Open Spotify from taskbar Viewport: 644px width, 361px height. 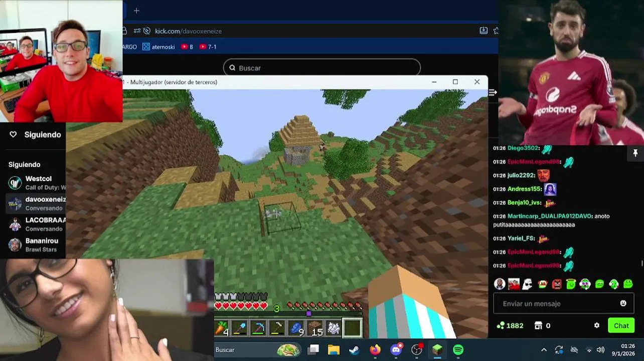coord(458,349)
